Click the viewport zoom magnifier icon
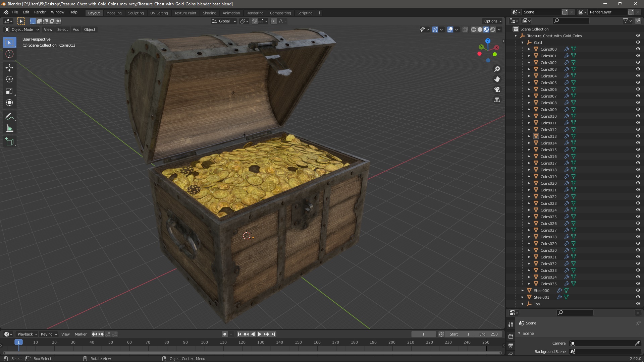644x362 pixels. (x=497, y=69)
